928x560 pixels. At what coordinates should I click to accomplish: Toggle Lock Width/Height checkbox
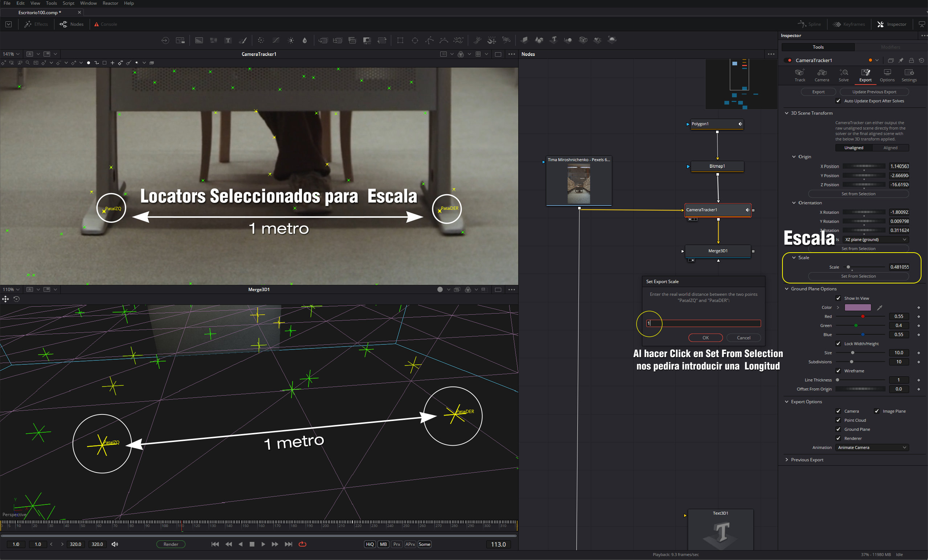(x=838, y=343)
